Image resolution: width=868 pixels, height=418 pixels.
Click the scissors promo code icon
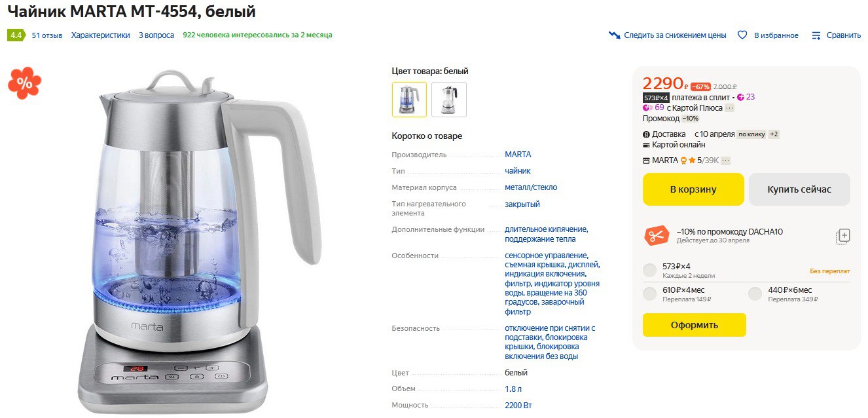tap(657, 236)
